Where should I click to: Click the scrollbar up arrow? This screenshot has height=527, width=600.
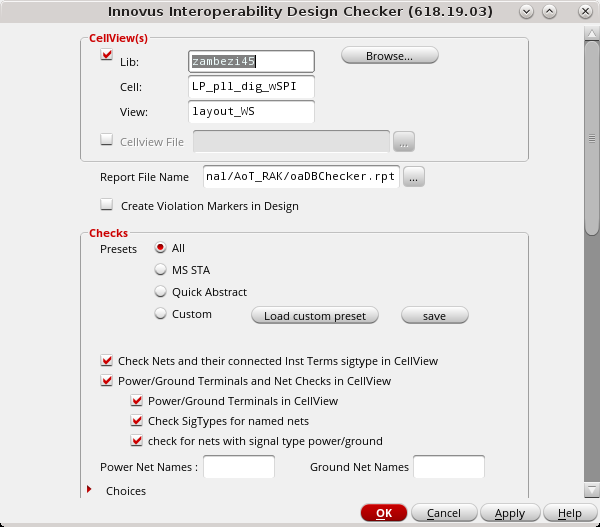(x=592, y=33)
